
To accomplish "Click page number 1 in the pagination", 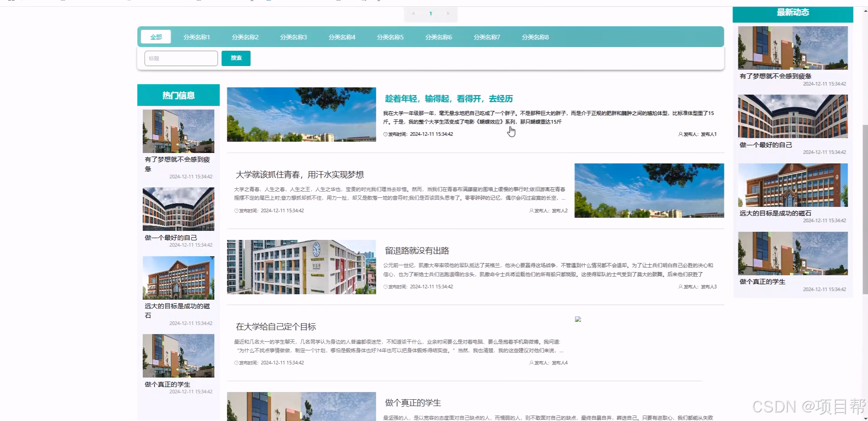I will (x=430, y=14).
